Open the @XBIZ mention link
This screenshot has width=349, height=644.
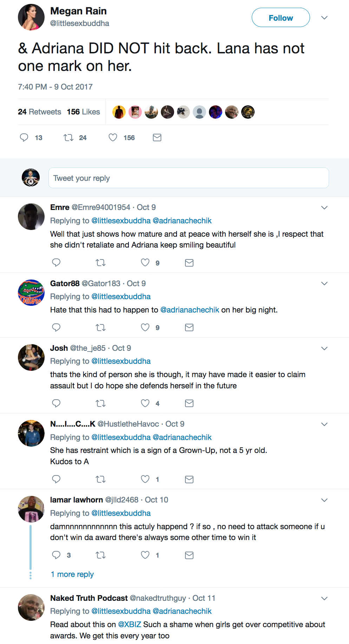click(130, 624)
